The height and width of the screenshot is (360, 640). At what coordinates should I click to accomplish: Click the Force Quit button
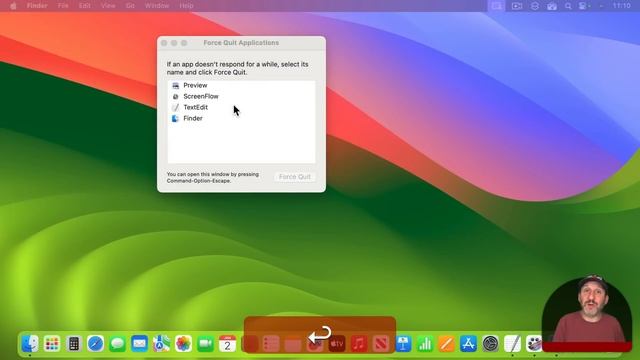pos(295,177)
